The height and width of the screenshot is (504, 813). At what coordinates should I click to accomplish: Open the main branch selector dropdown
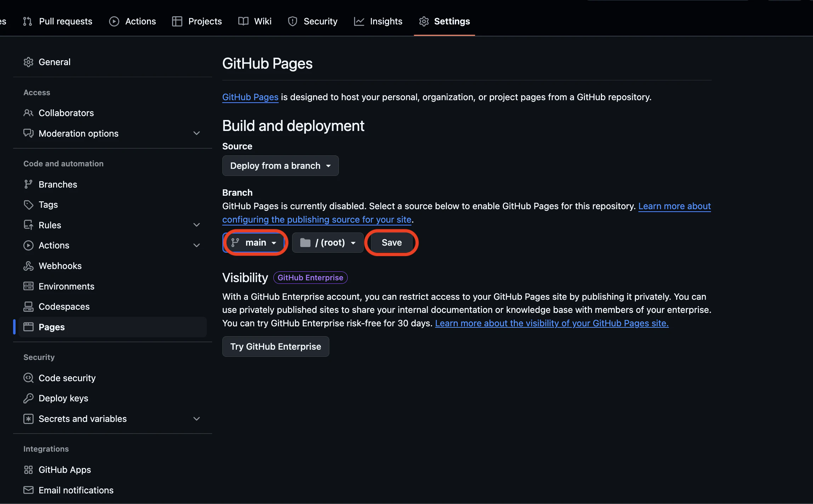[x=254, y=242]
